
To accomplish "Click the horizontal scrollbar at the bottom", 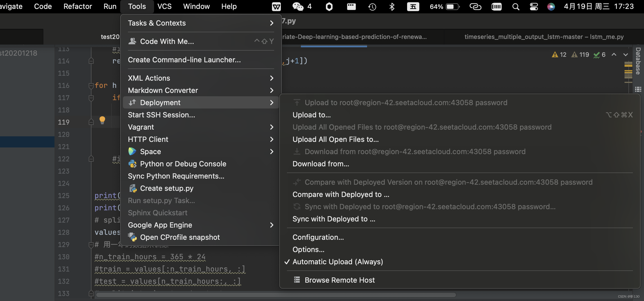I will point(275,295).
